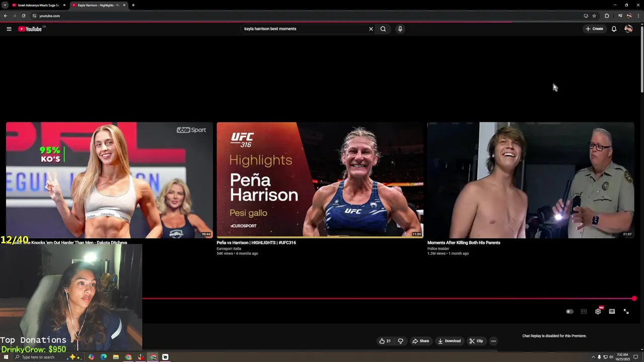Go back using the browser back arrow
This screenshot has width=644, height=362.
[6, 16]
